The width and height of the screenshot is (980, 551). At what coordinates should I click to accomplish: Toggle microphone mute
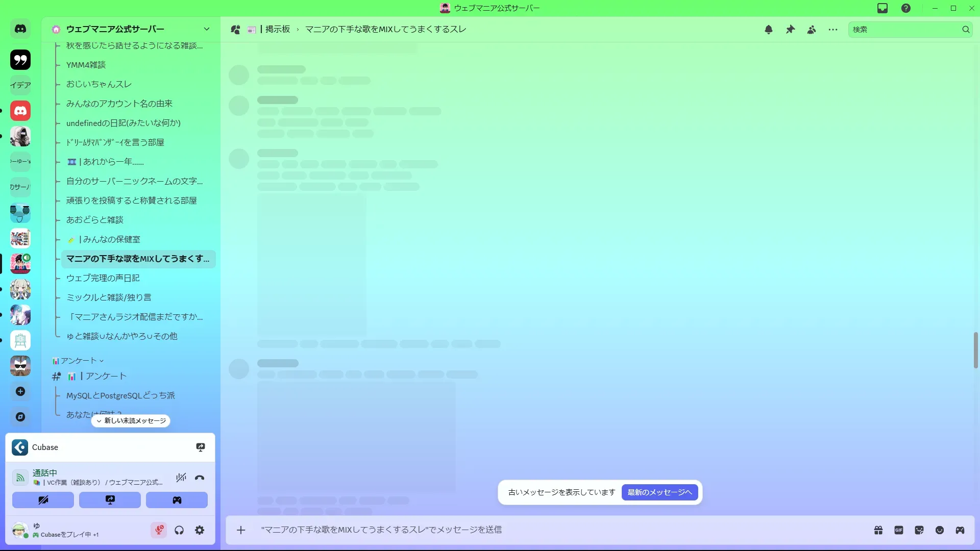159,530
